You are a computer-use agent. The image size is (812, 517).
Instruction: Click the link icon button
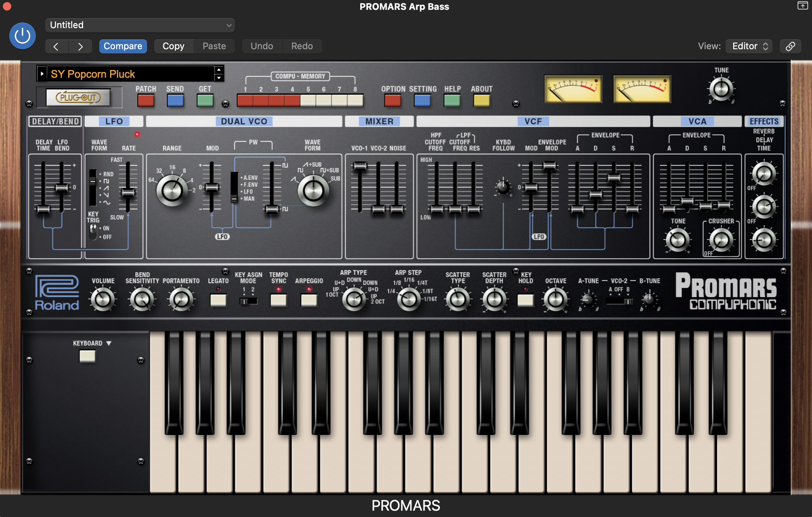(790, 46)
